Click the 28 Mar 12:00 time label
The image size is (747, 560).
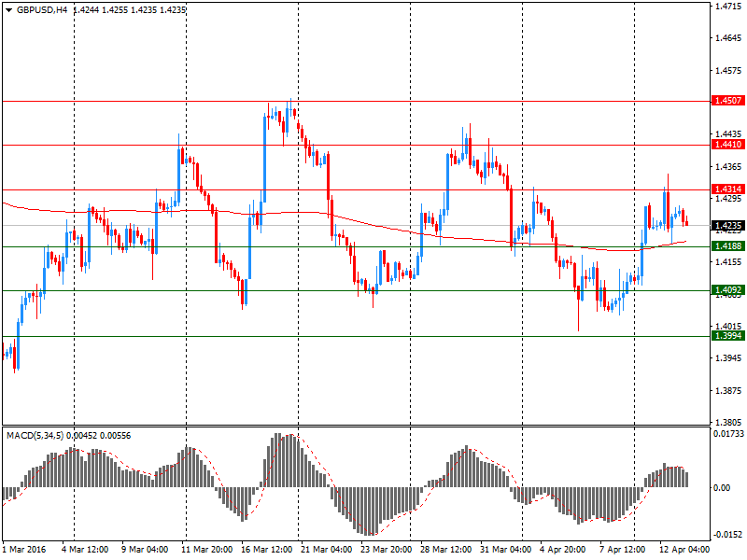446,550
